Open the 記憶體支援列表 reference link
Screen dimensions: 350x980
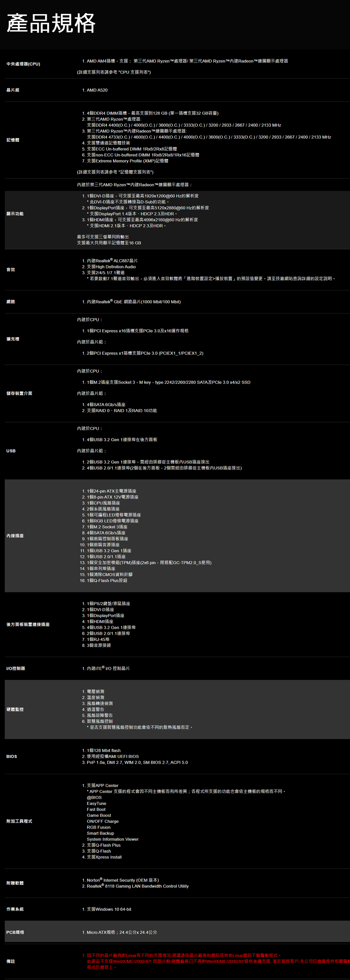(x=136, y=172)
